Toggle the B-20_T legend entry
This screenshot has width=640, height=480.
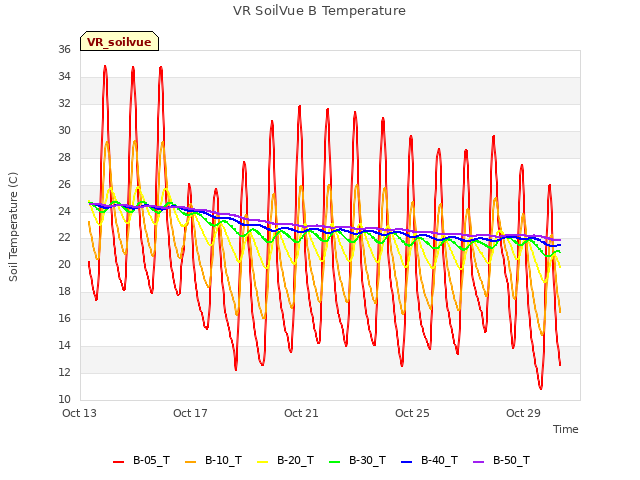(285, 461)
